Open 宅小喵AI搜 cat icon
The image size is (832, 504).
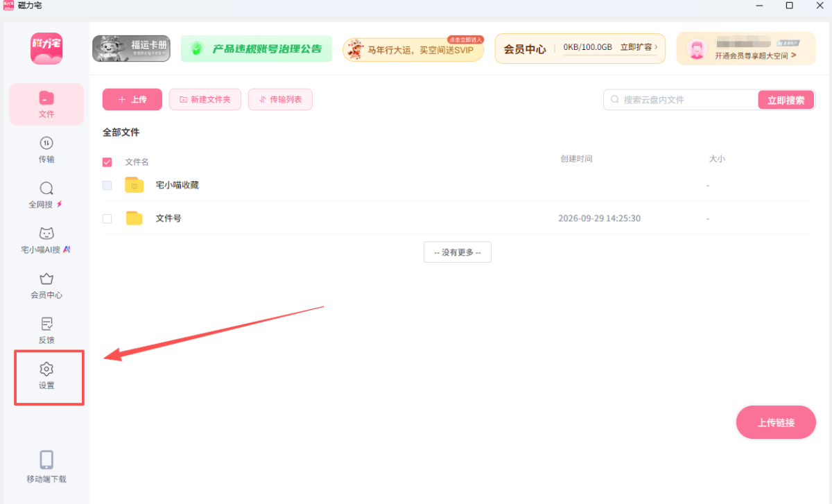click(46, 234)
